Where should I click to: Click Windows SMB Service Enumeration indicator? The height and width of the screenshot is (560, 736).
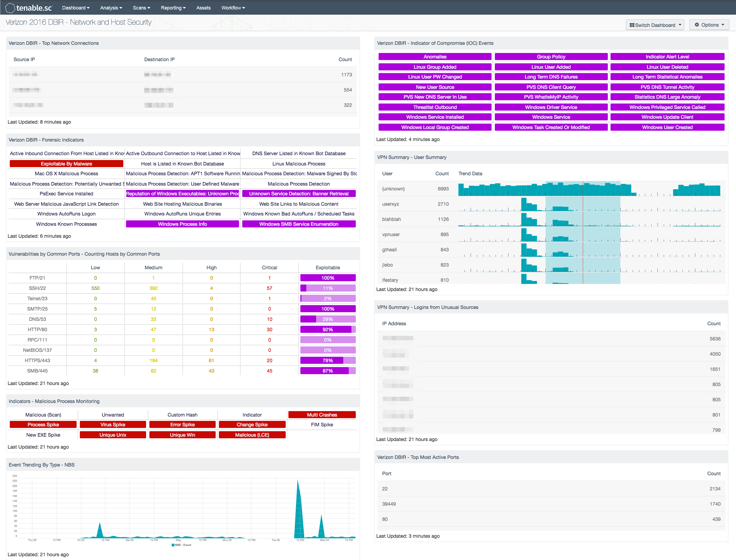(x=298, y=224)
